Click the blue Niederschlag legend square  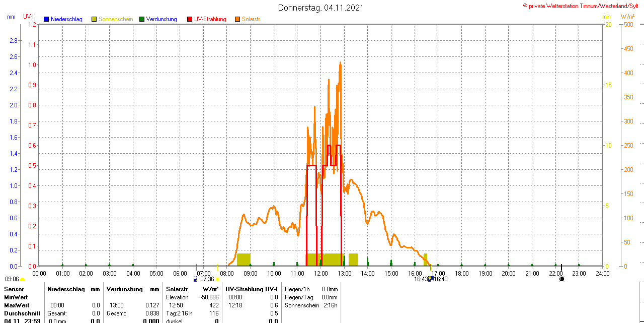(x=46, y=19)
